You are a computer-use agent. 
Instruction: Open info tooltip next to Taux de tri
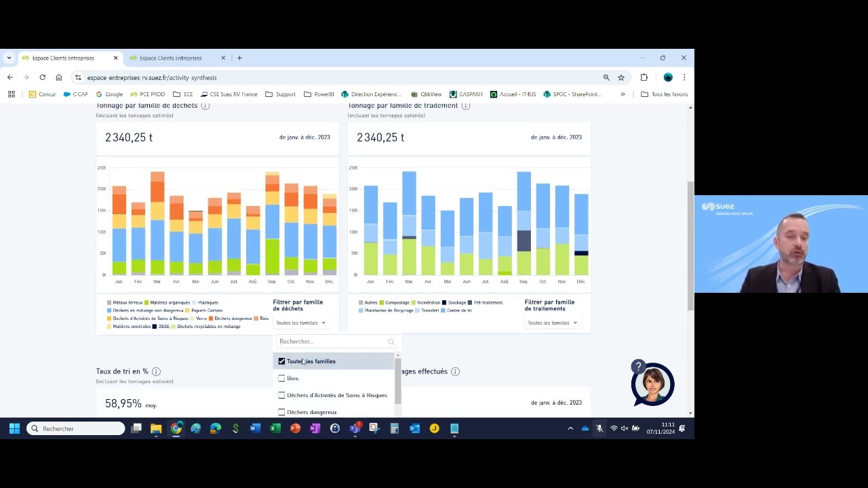click(x=156, y=371)
